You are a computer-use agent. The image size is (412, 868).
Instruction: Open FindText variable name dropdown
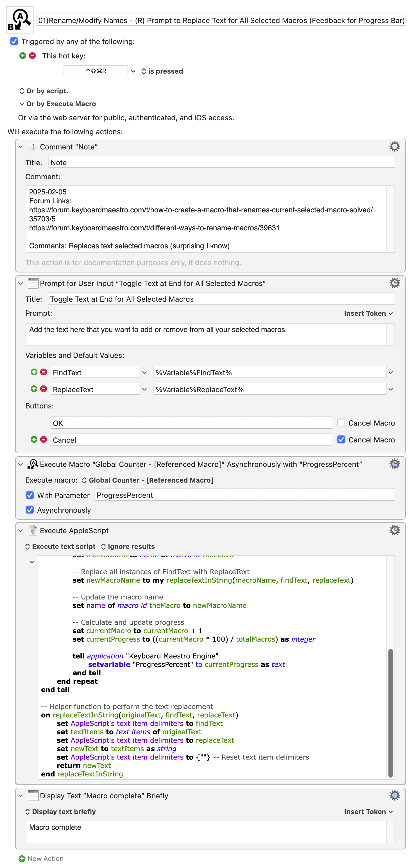point(144,372)
